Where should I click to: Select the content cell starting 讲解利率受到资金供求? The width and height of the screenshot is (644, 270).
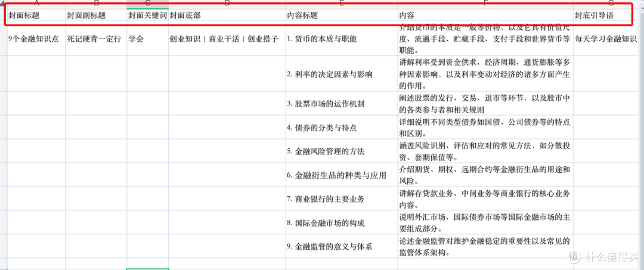(485, 75)
